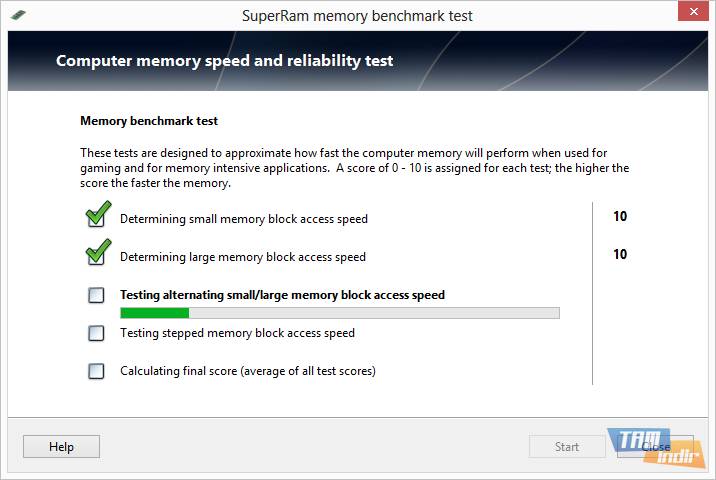
Task: Click the bold "Testing alternating small/large memory" text
Action: coord(282,295)
